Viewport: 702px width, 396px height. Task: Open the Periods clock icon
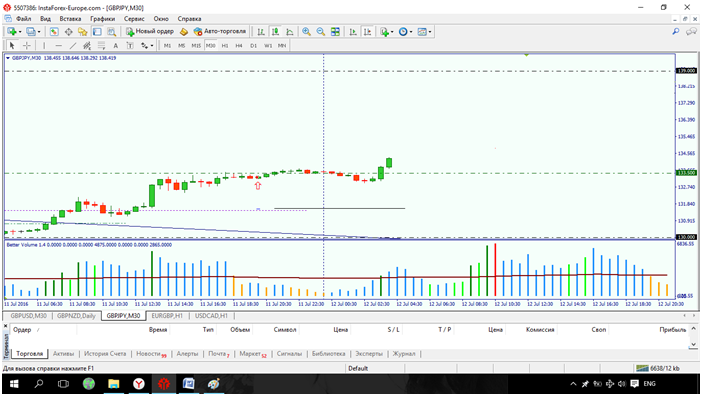click(x=403, y=32)
